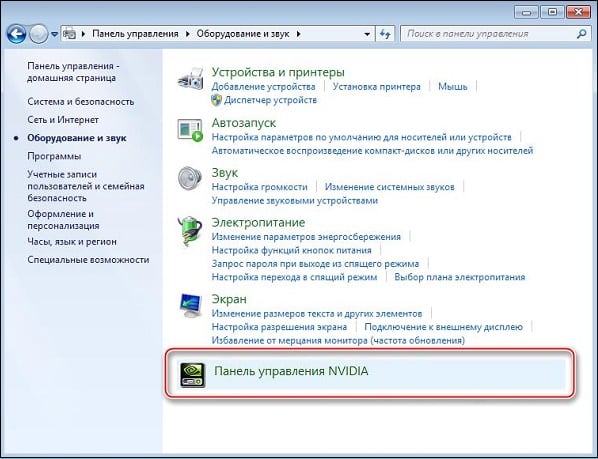The width and height of the screenshot is (598, 459).
Task: Click the refresh button in address bar
Action: 385,34
